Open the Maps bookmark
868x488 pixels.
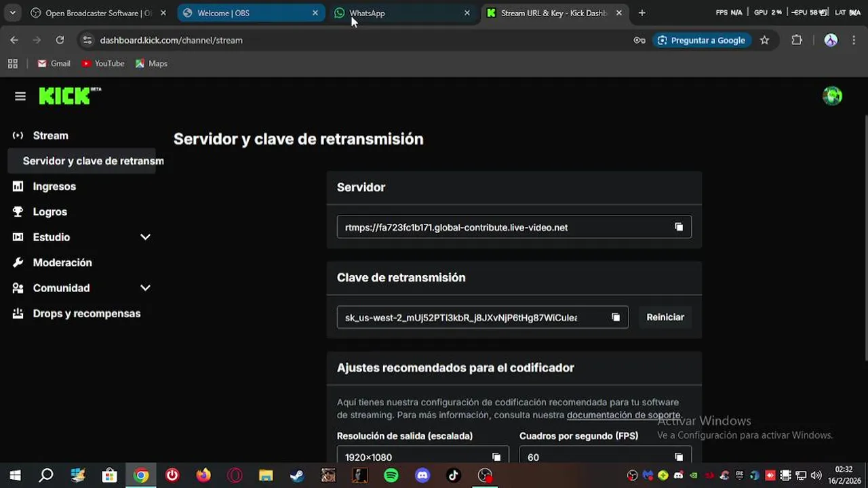pyautogui.click(x=151, y=64)
